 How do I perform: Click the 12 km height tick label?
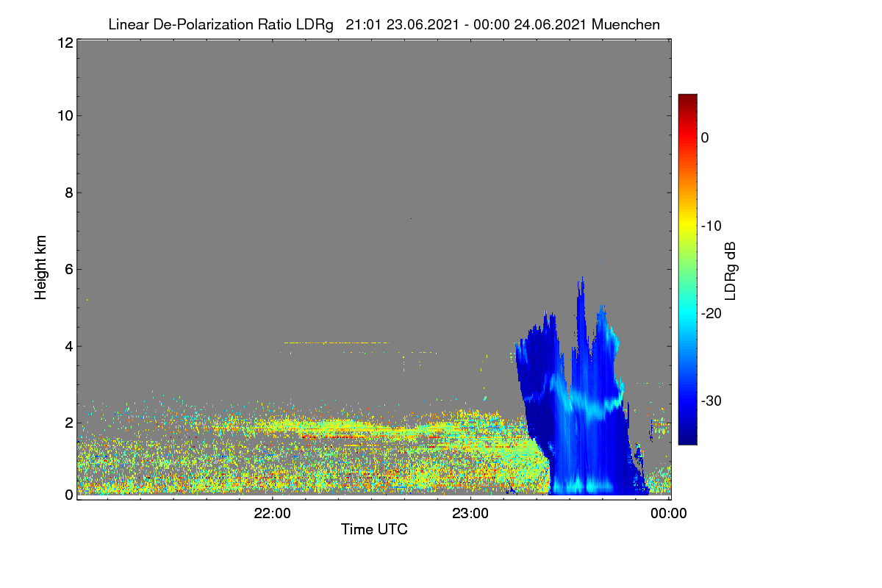pyautogui.click(x=64, y=43)
